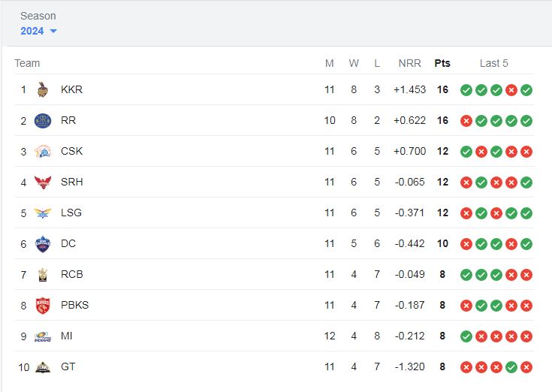Open the KKR team name link
Viewport: 552px width, 392px height.
(x=71, y=89)
